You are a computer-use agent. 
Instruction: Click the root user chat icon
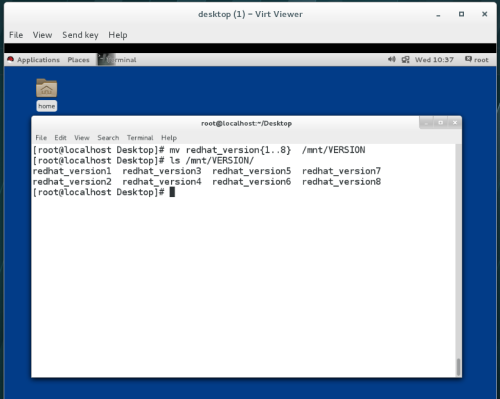[468, 59]
